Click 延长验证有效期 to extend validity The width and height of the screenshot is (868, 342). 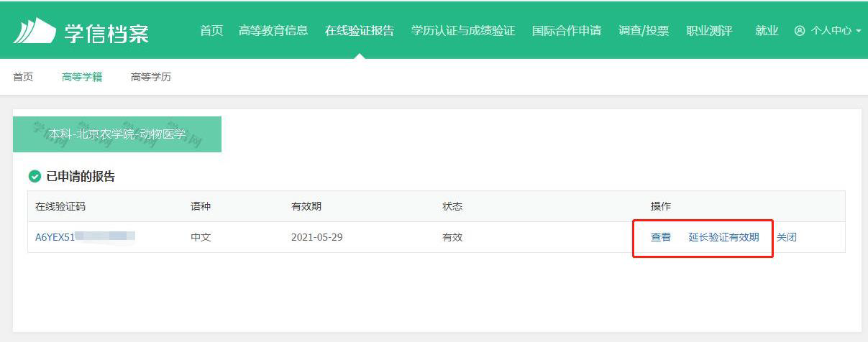pyautogui.click(x=723, y=237)
